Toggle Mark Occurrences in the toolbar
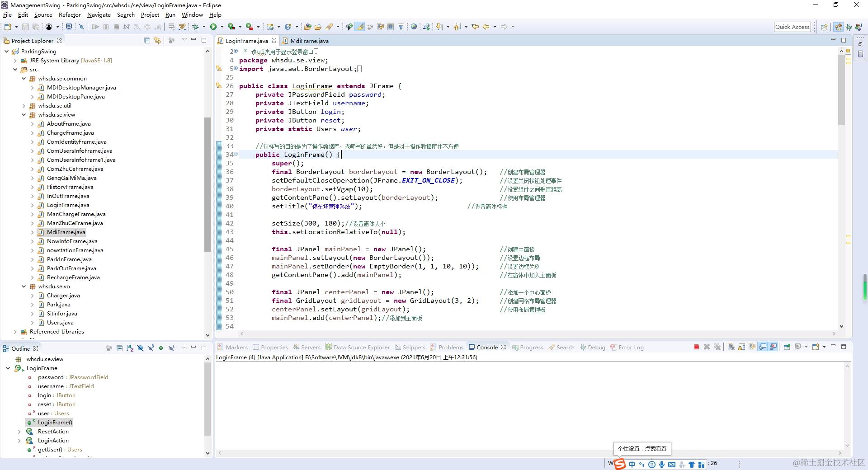The image size is (868, 470). (x=360, y=27)
